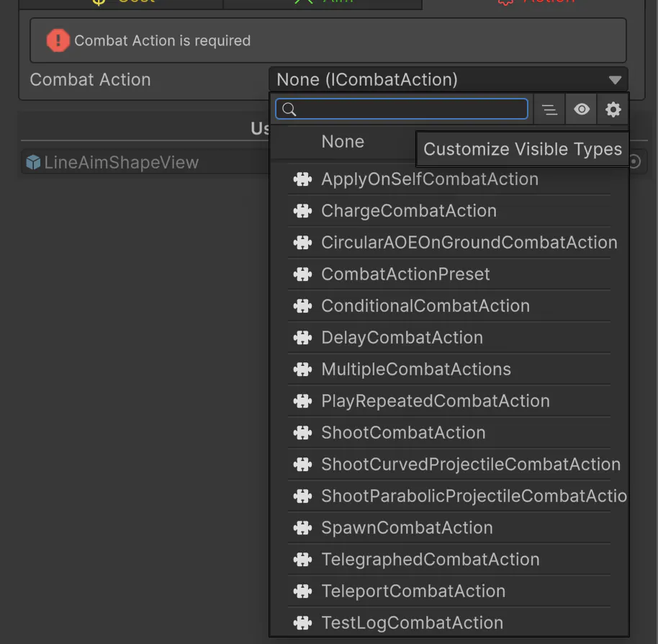The height and width of the screenshot is (644, 658).
Task: Click the magnifier icon in search box
Action: click(x=289, y=109)
